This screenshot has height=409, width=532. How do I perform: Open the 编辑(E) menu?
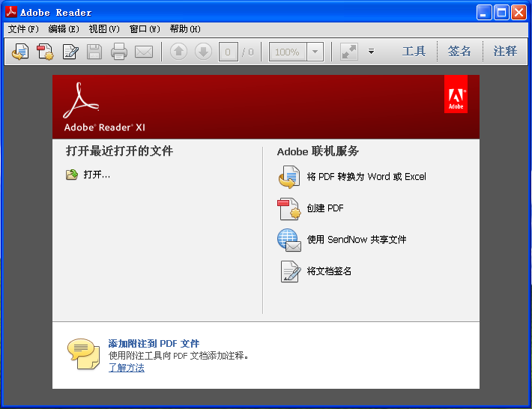coord(64,29)
